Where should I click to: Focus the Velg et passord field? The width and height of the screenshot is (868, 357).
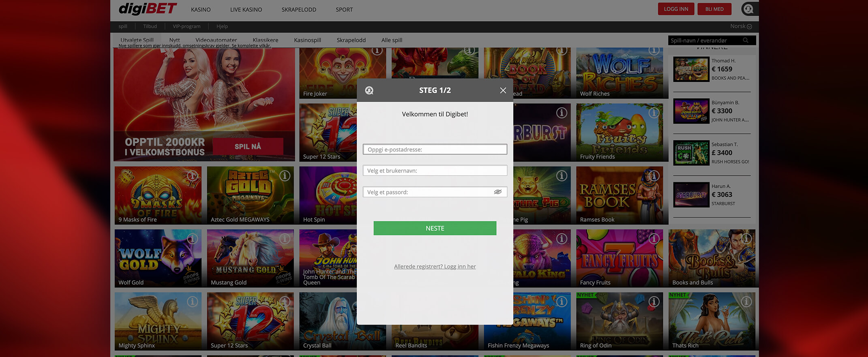[435, 192]
